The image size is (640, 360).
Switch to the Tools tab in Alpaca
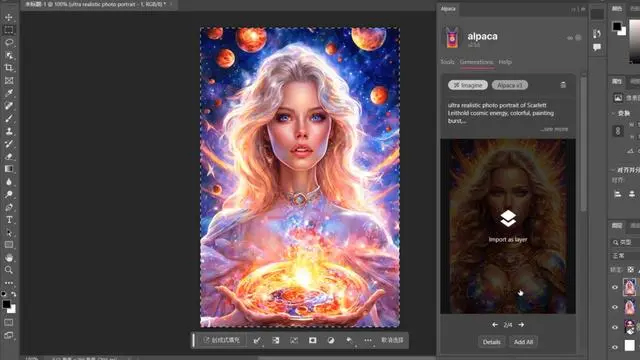coord(447,62)
